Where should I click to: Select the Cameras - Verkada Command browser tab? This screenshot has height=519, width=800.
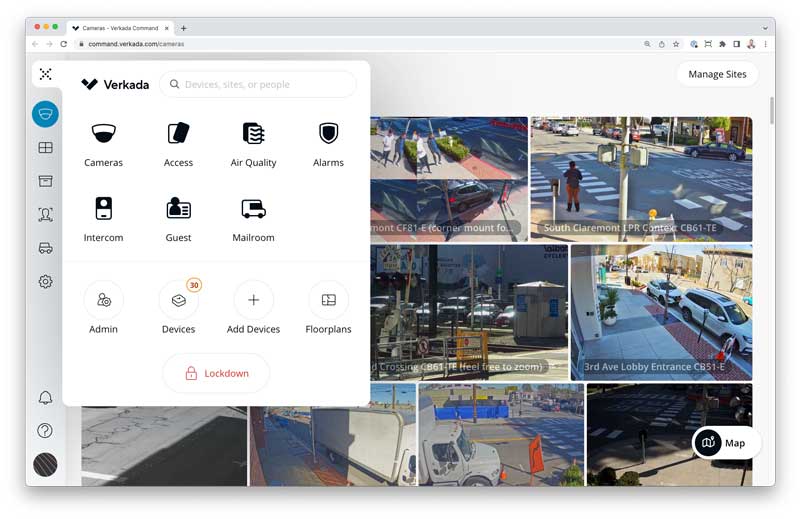click(120, 28)
